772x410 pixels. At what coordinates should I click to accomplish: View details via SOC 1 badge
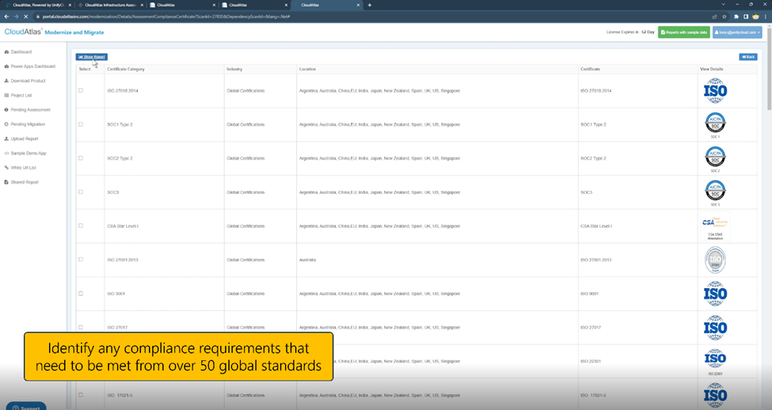(715, 125)
